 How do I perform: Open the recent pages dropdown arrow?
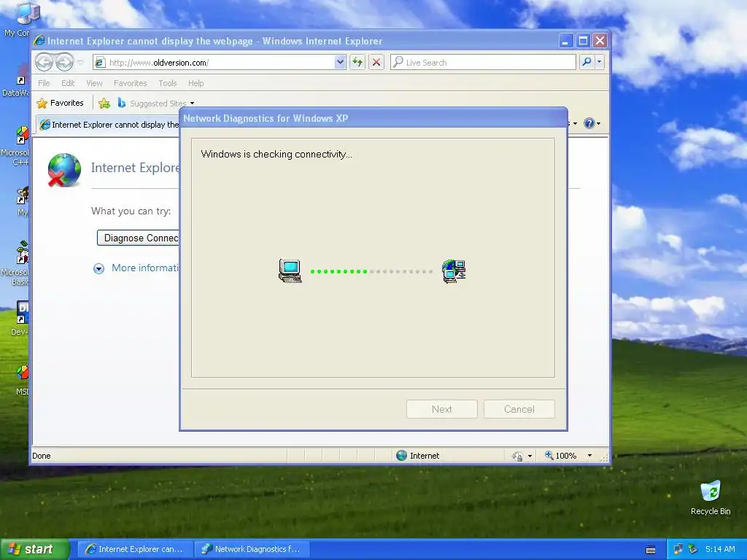80,63
